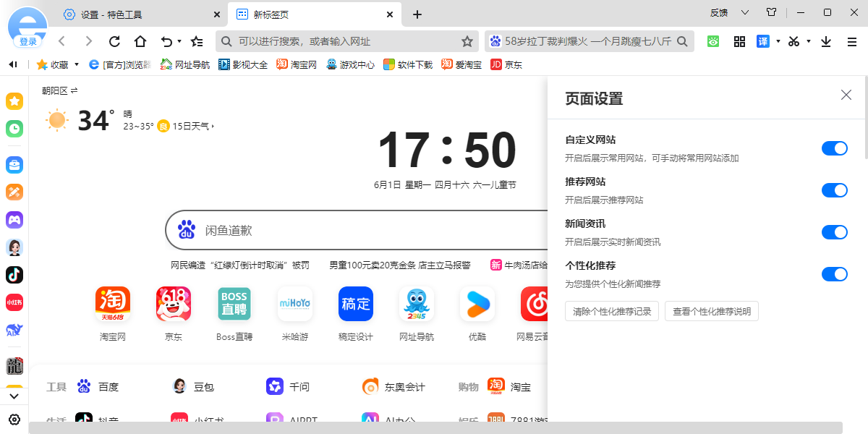Go to the browser home page
868x434 pixels.
(x=140, y=41)
